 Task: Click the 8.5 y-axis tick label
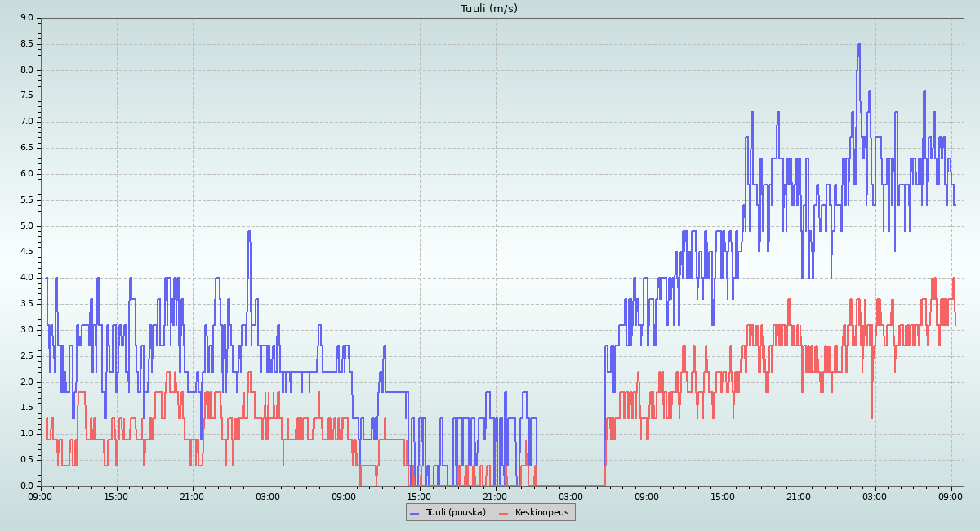pyautogui.click(x=26, y=43)
